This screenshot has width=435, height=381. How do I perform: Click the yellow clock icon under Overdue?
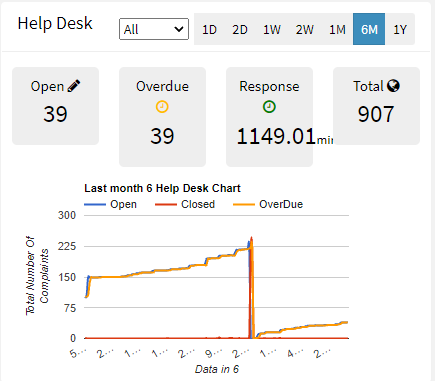tap(162, 107)
